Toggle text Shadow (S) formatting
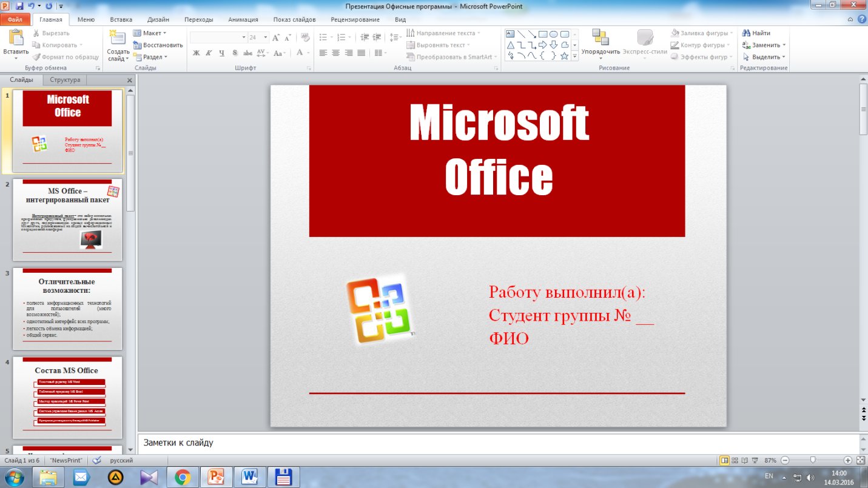868x488 pixels. coord(235,53)
